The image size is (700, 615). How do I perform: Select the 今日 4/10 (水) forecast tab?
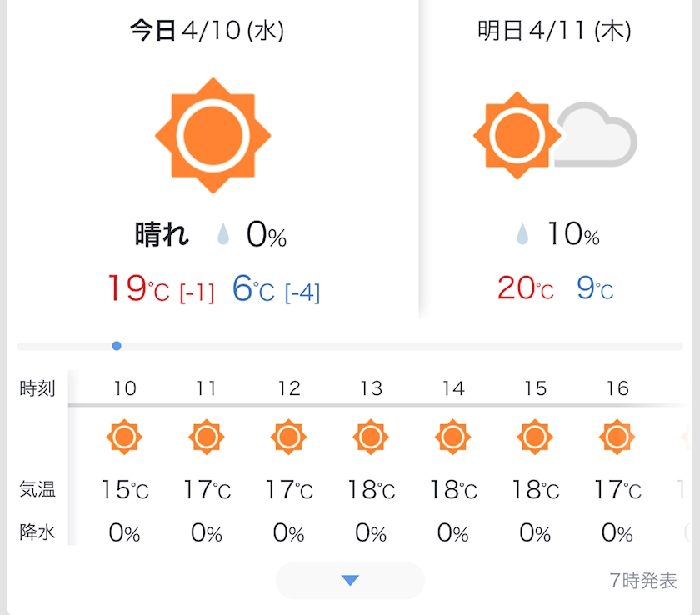(207, 32)
